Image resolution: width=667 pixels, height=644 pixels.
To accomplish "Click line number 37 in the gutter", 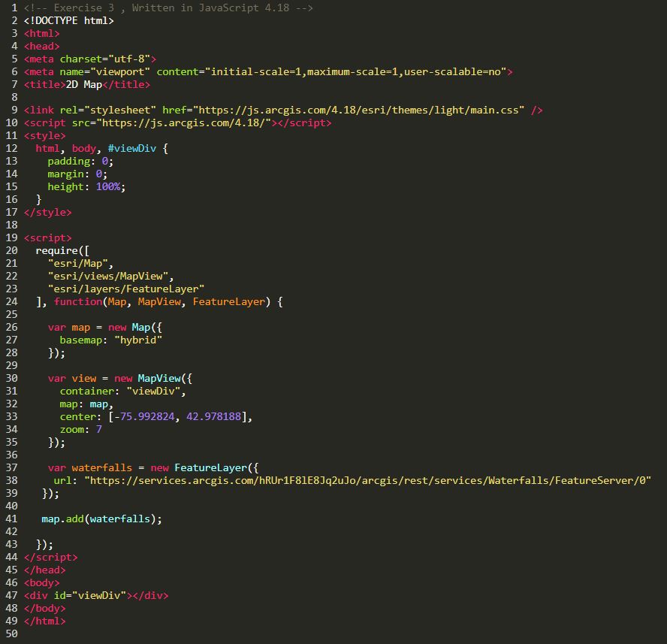I will point(11,467).
